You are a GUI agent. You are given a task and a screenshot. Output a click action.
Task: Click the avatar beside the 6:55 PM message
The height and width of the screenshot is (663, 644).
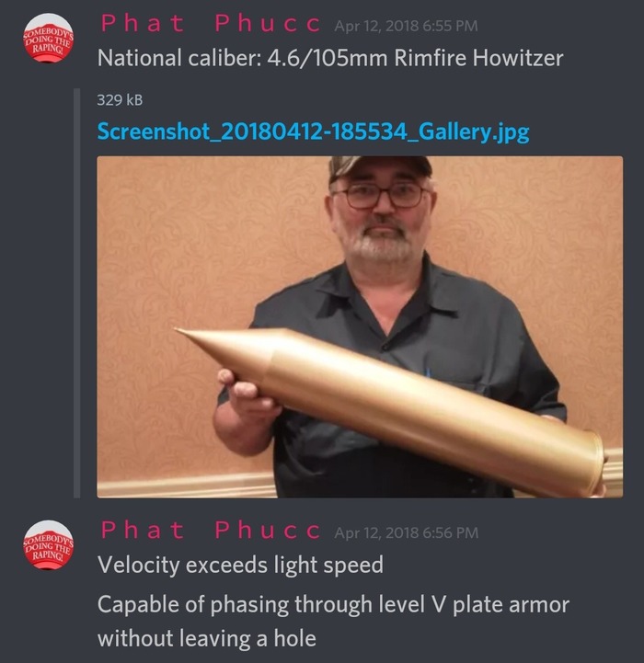click(x=48, y=38)
